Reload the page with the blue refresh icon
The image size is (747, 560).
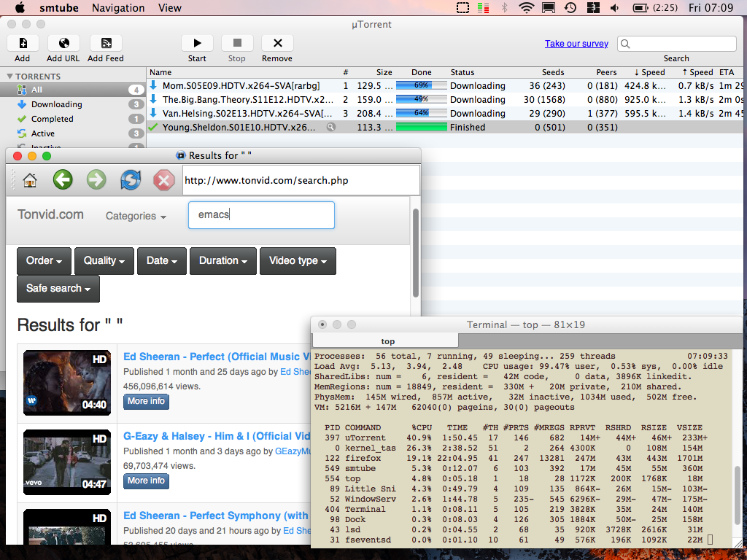(x=131, y=180)
